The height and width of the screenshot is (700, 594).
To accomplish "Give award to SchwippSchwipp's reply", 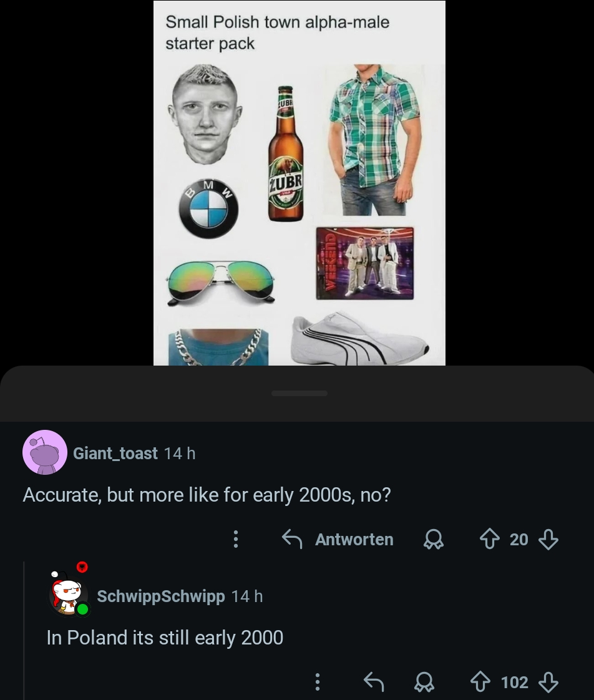I will coord(425,683).
